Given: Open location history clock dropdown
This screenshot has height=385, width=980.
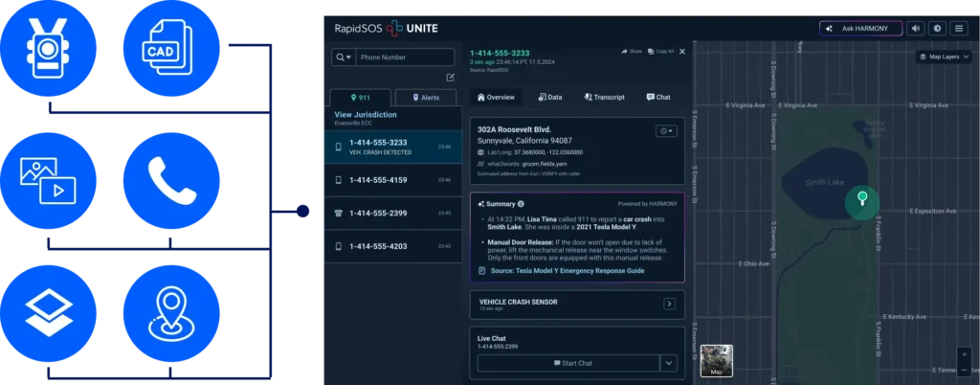Looking at the screenshot, I should [x=666, y=130].
